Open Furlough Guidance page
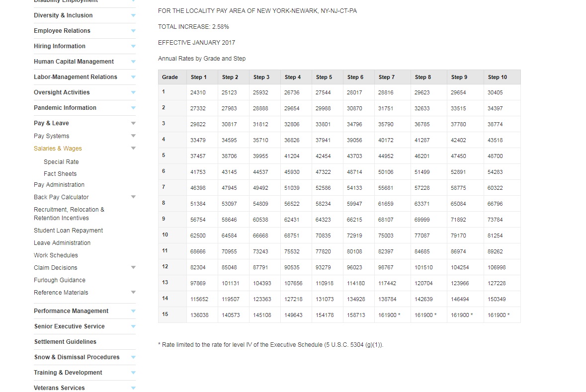The image size is (586, 392). pyautogui.click(x=60, y=280)
